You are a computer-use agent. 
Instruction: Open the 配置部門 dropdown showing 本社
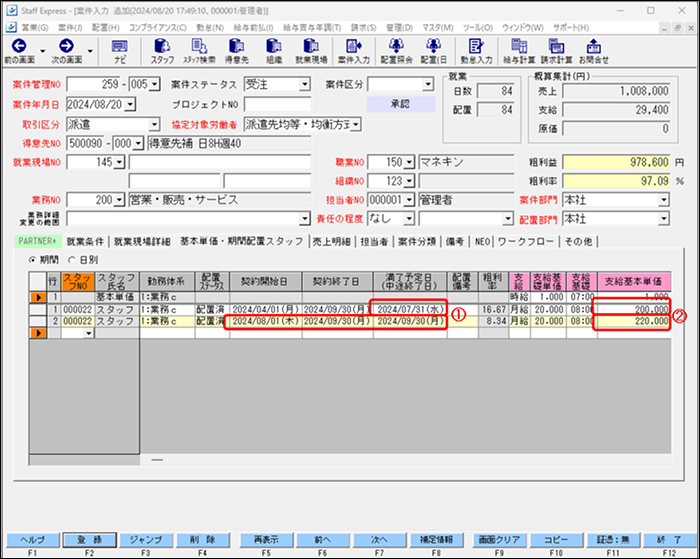tap(664, 219)
